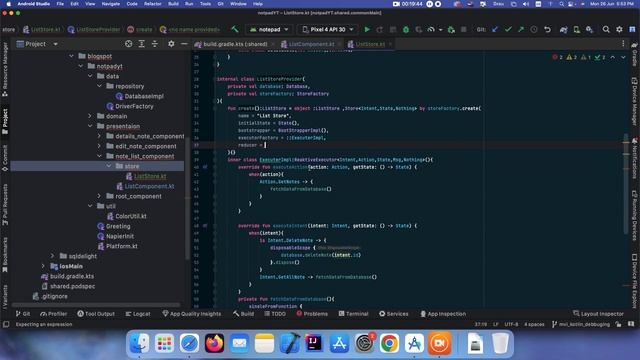Open Project panel options gear
This screenshot has width=640, height=360.
tap(171, 44)
